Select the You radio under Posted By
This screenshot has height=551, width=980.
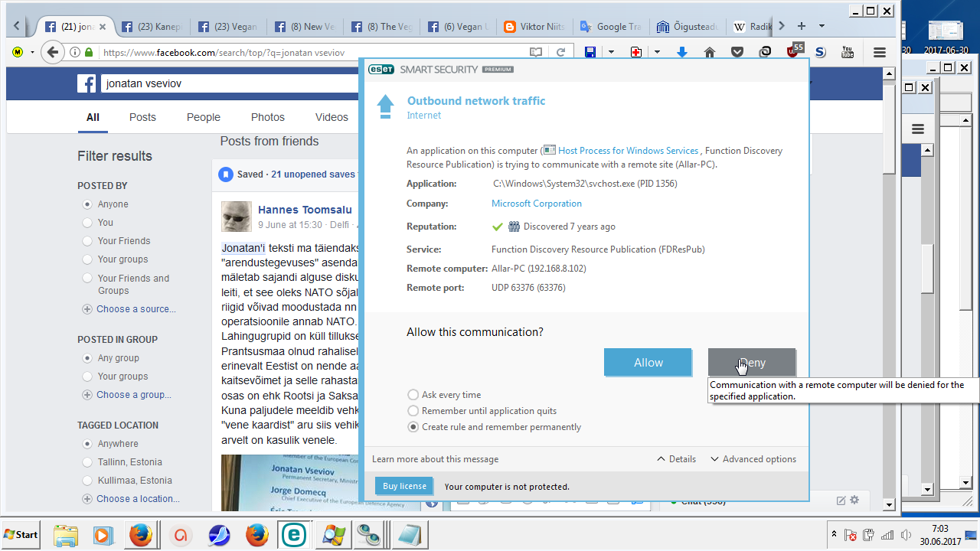click(x=87, y=223)
